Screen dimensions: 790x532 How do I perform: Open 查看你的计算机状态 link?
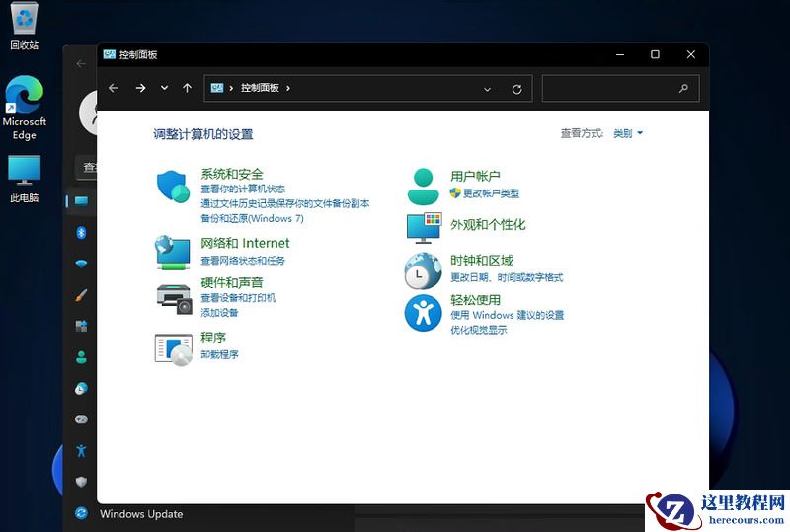[x=243, y=189]
